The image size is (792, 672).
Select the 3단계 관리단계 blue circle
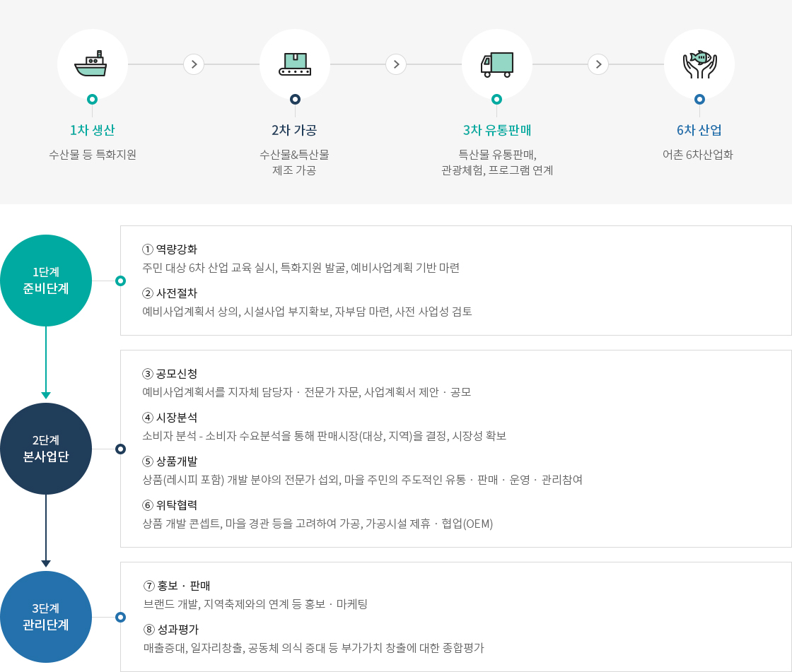46,616
